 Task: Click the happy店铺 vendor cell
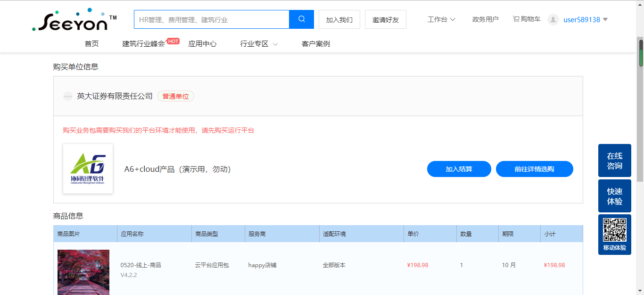tap(262, 265)
